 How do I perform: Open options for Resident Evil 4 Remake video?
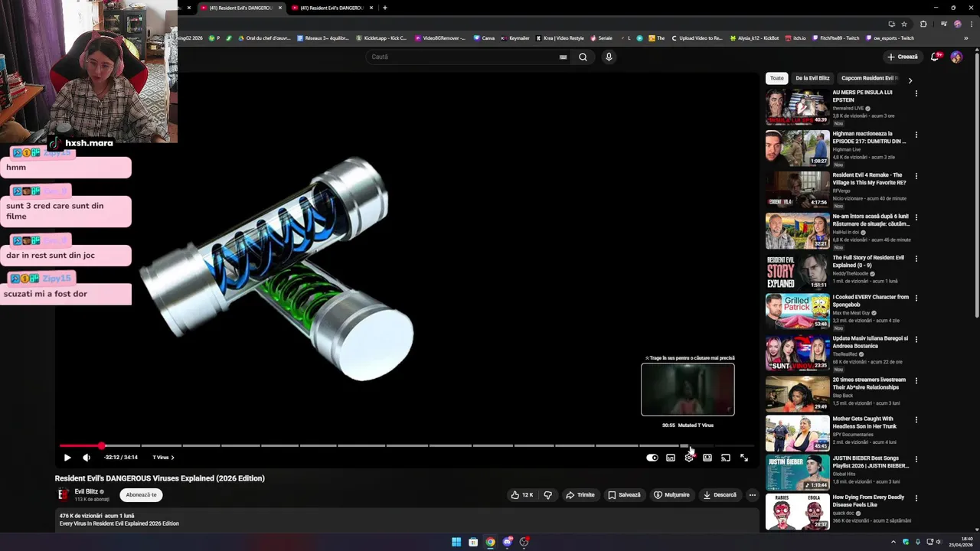click(916, 176)
